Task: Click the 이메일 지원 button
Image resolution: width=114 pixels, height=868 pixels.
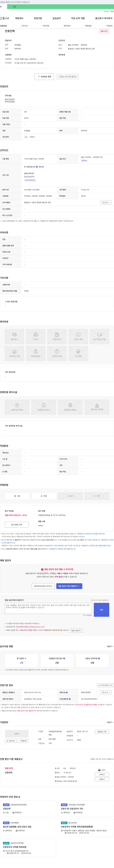Action: click(x=17, y=524)
